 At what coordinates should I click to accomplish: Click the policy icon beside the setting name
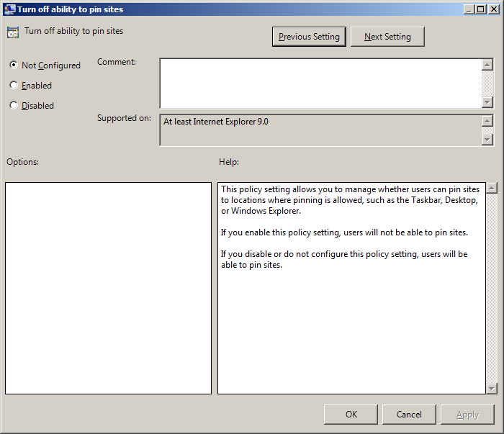(13, 32)
